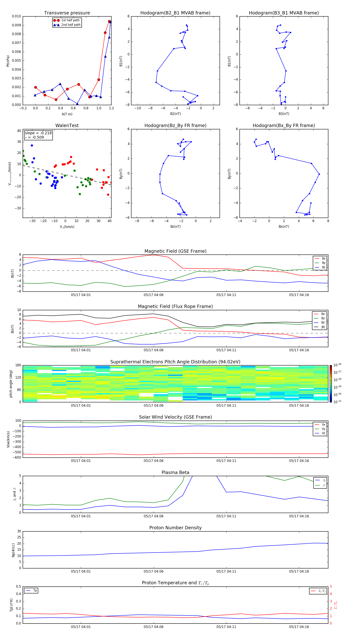
Task: Click "05/17 04:11" tick under Solar Wind Velocity plot
Action: 226,461
